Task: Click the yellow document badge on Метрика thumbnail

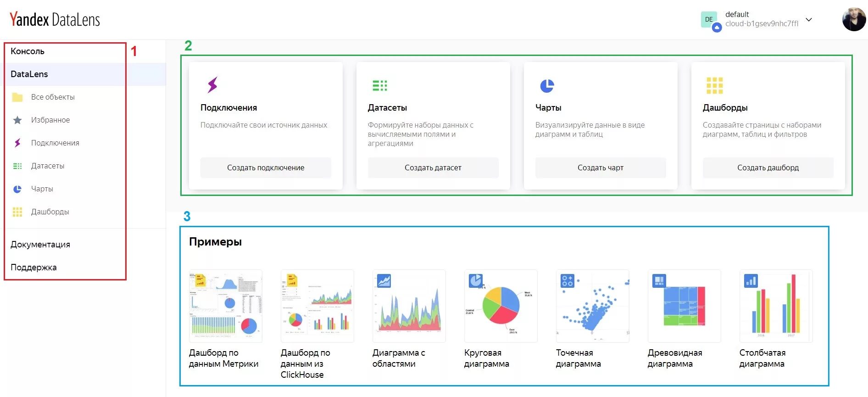Action: (x=200, y=280)
